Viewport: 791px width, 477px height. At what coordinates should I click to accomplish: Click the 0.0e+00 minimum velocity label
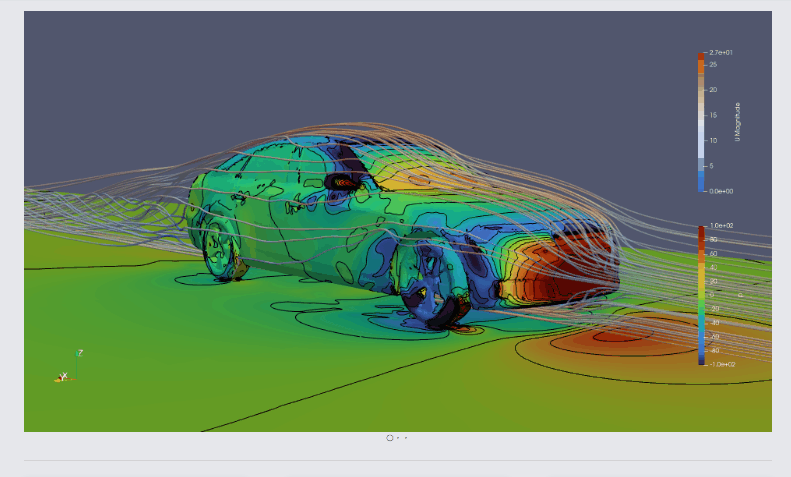coord(718,190)
